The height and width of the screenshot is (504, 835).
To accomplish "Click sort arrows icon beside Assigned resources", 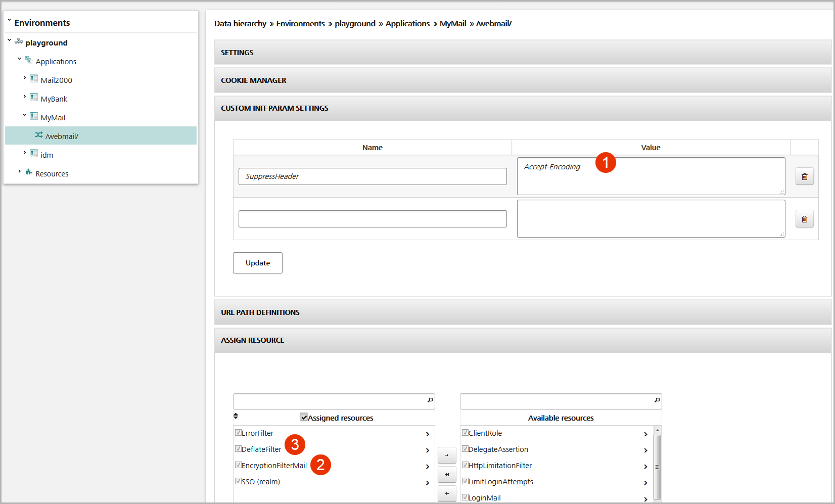I will (x=236, y=416).
